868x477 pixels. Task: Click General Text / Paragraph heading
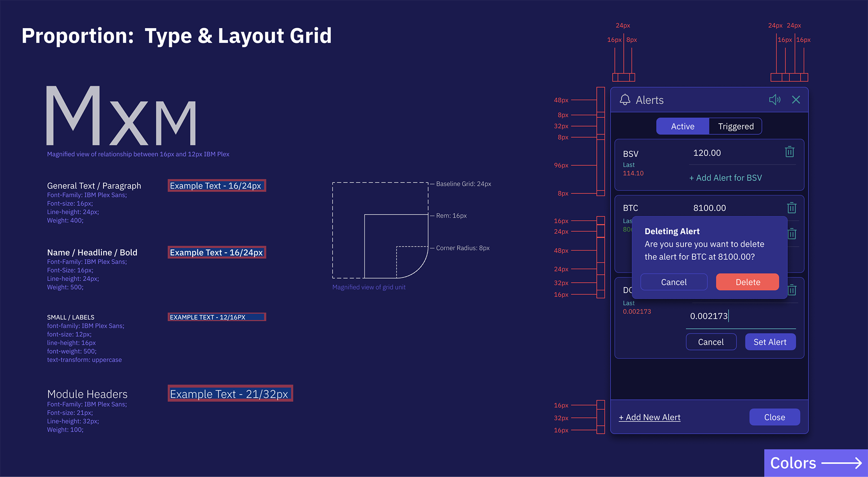point(94,185)
